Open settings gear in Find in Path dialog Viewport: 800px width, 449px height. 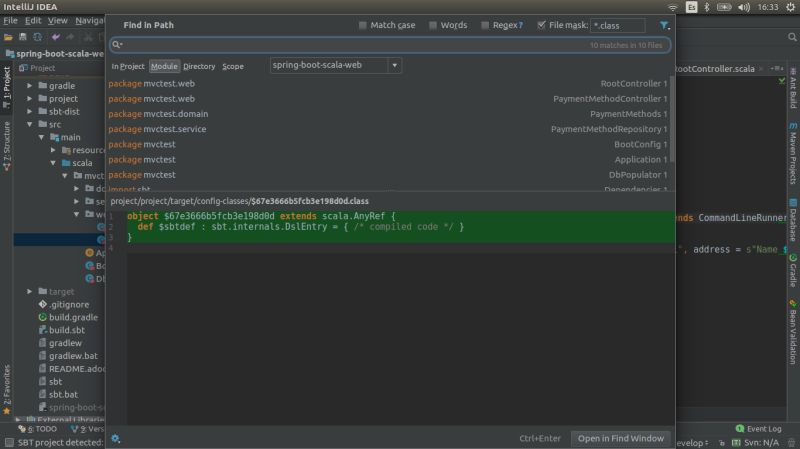pyautogui.click(x=116, y=439)
